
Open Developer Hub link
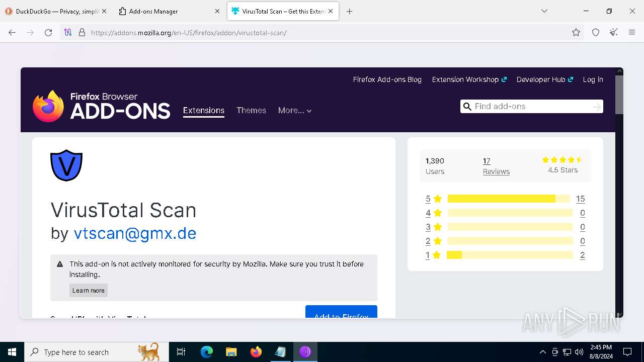pyautogui.click(x=544, y=79)
